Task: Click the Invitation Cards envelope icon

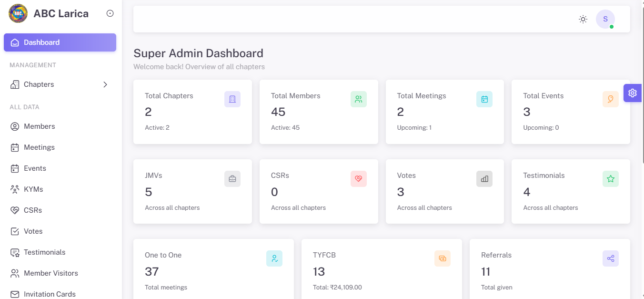Action: click(15, 294)
